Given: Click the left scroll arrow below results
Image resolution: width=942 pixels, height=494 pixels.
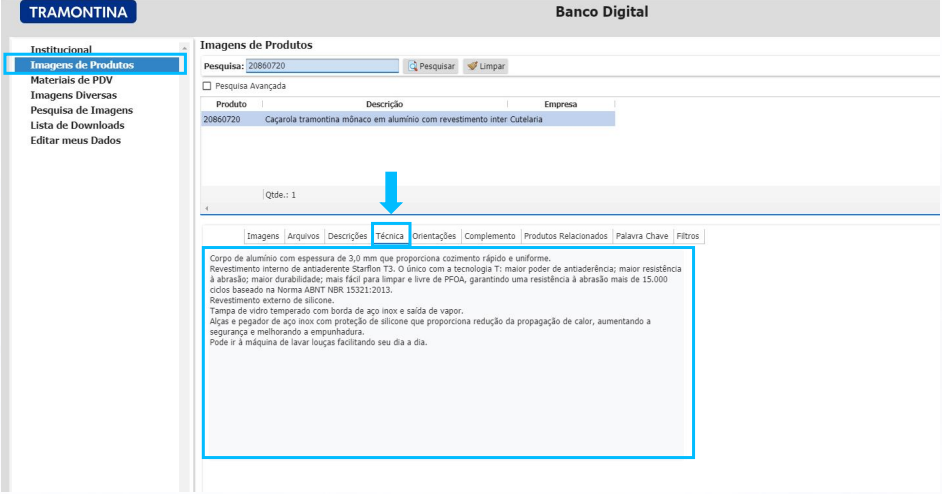Looking at the screenshot, I should pyautogui.click(x=207, y=209).
